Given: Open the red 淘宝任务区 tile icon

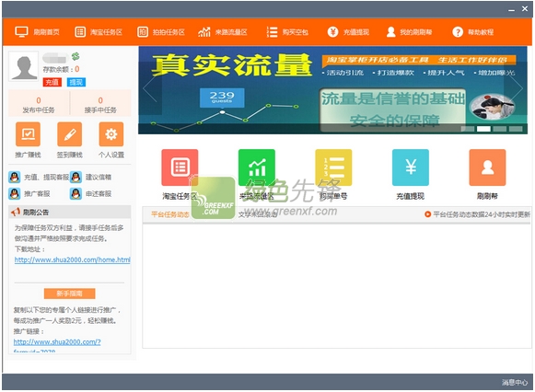Looking at the screenshot, I should click(180, 167).
